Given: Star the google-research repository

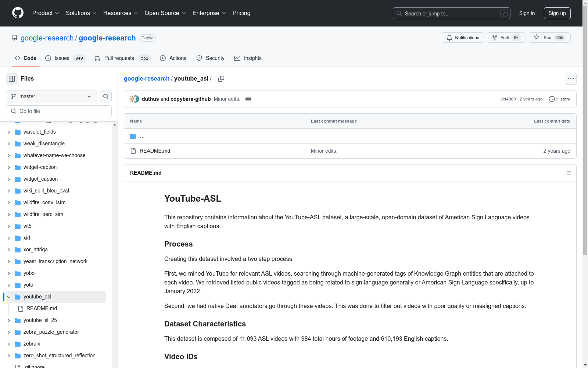Looking at the screenshot, I should click(x=549, y=38).
